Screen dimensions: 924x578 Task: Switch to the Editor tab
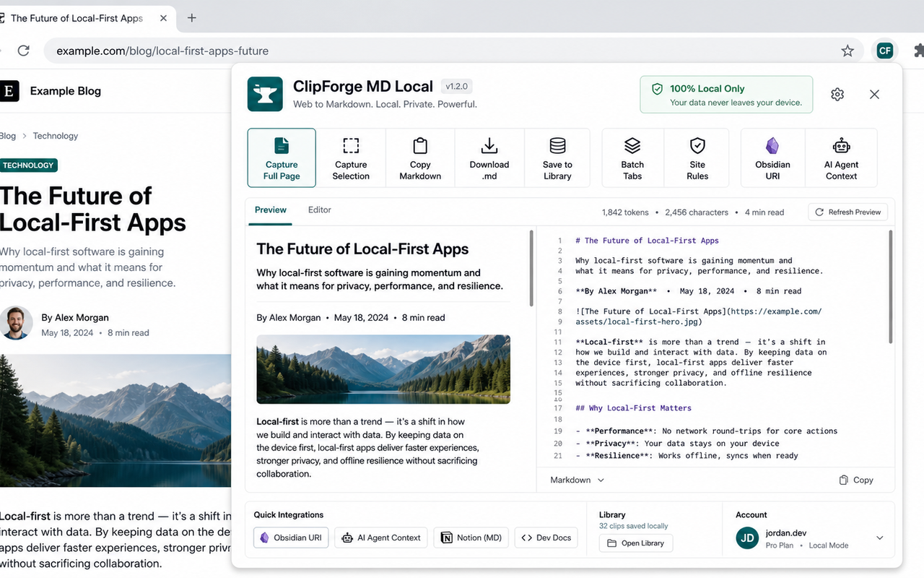(x=320, y=210)
